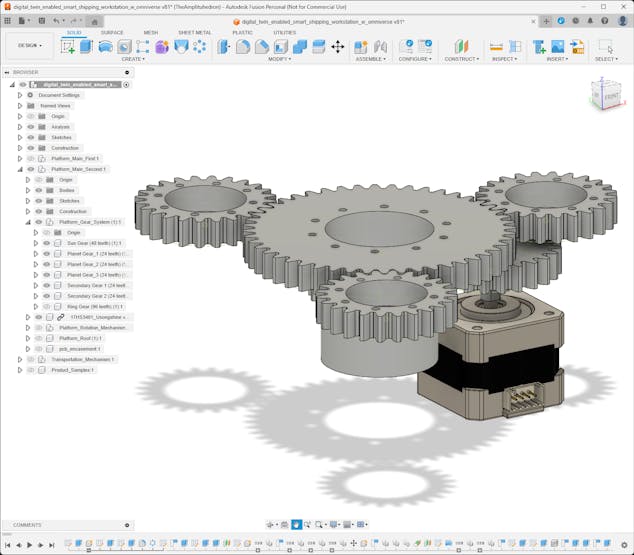Select the Extrude tool
The height and width of the screenshot is (555, 634).
86,47
